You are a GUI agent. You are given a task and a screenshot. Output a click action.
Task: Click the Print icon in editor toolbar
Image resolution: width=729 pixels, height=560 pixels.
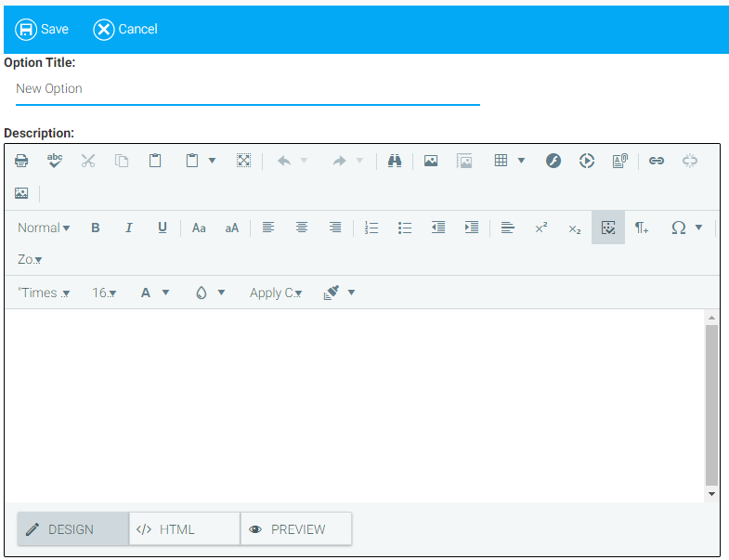pos(21,161)
